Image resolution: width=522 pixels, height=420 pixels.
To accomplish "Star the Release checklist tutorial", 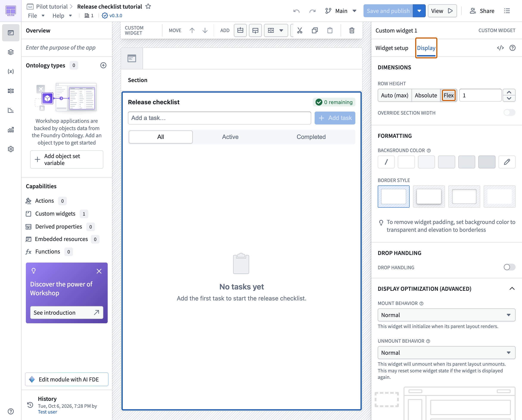I will point(148,6).
